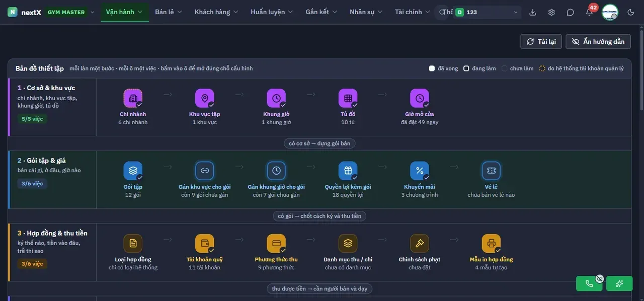Click the nextX logo

click(x=24, y=12)
